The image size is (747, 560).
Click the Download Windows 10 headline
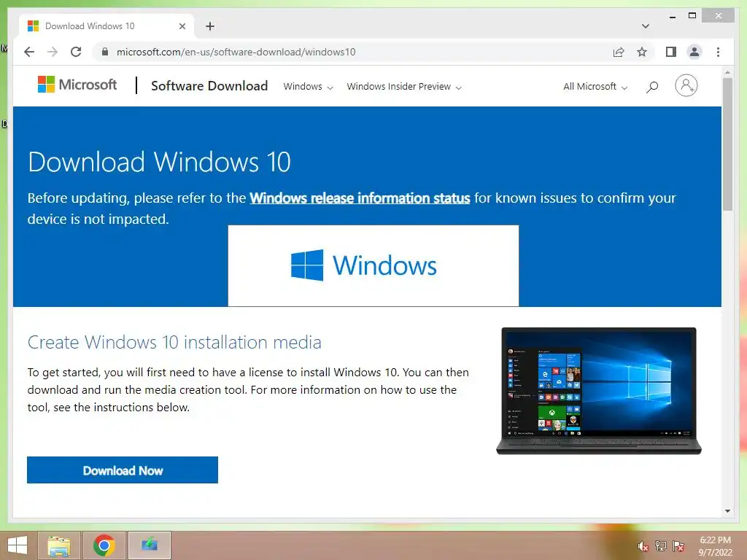159,162
